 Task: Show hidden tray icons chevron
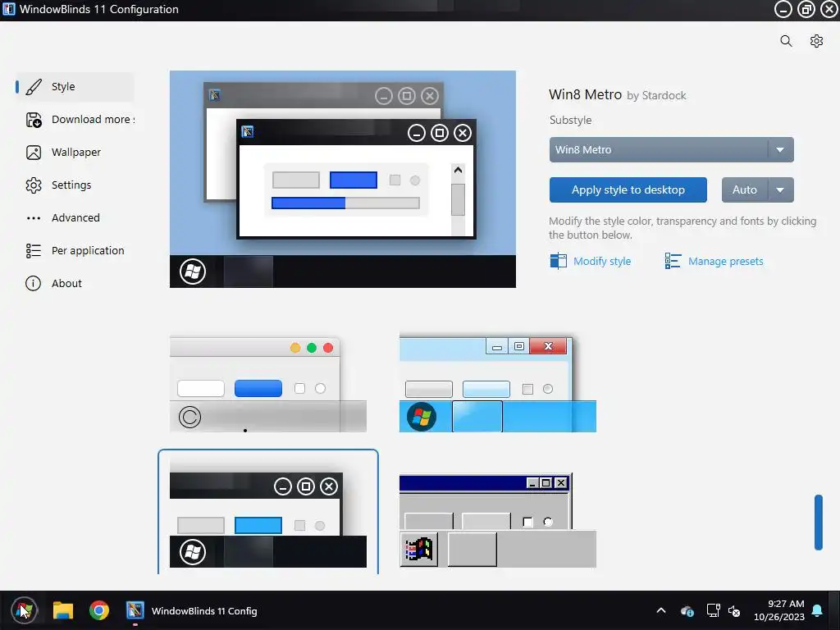661,610
